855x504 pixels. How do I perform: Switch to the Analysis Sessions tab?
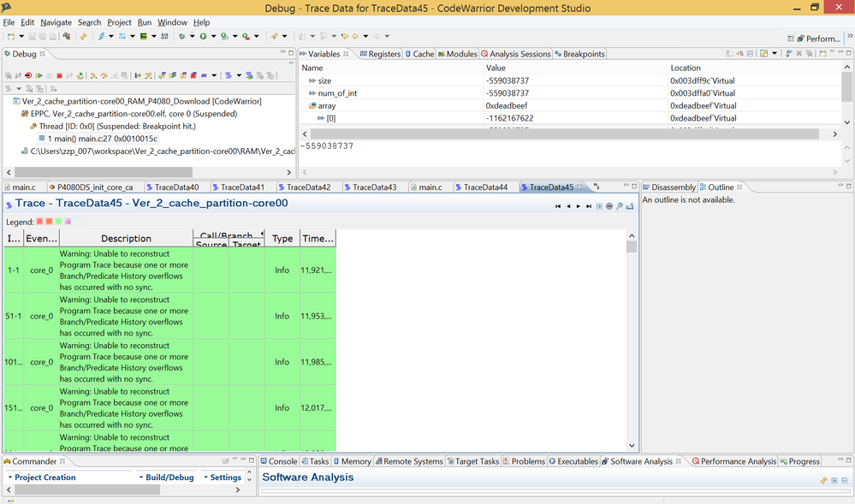pyautogui.click(x=516, y=54)
